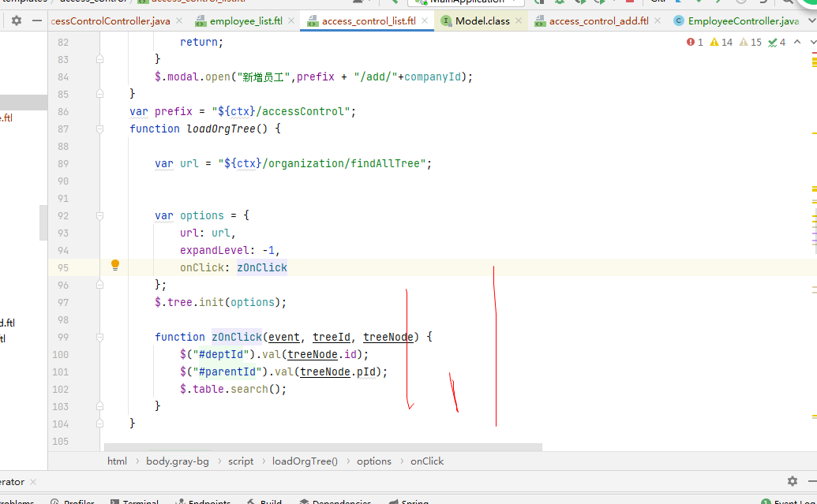This screenshot has width=817, height=504.
Task: Open the access_control_add.ftl tab
Action: pos(598,21)
